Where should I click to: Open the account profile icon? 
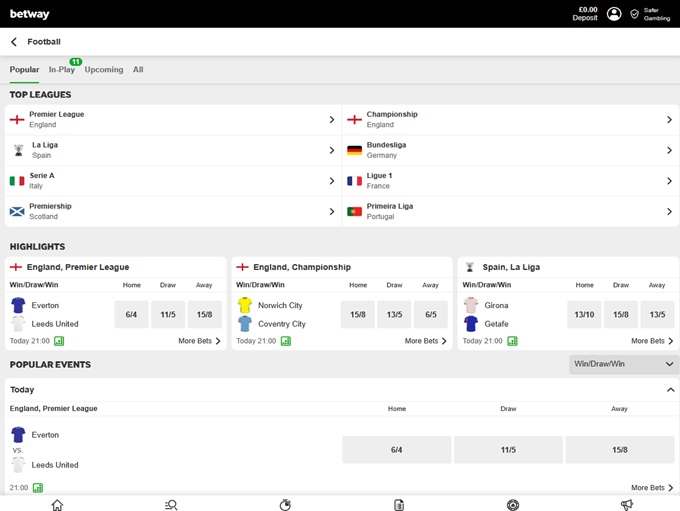pyautogui.click(x=614, y=14)
